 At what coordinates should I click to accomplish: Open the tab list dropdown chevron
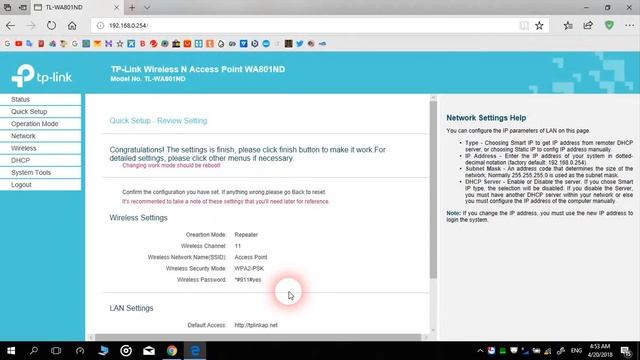pos(147,7)
